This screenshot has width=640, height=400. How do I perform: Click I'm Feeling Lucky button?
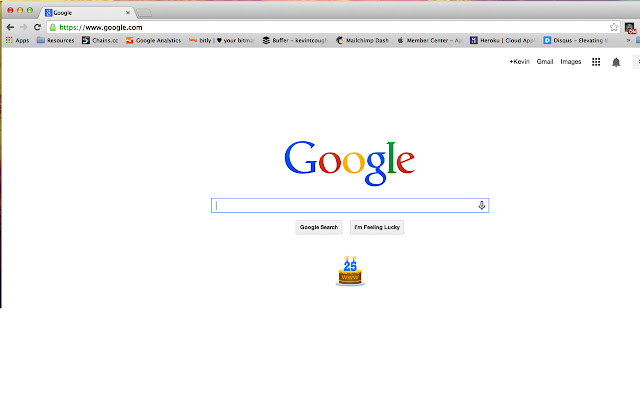pyautogui.click(x=377, y=227)
